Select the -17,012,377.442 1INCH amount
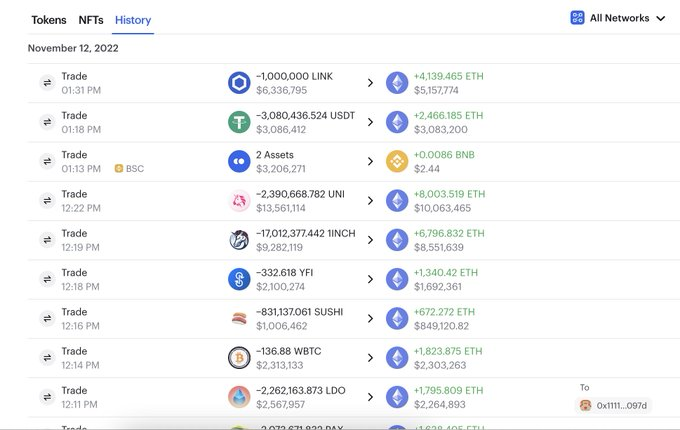 click(x=305, y=234)
